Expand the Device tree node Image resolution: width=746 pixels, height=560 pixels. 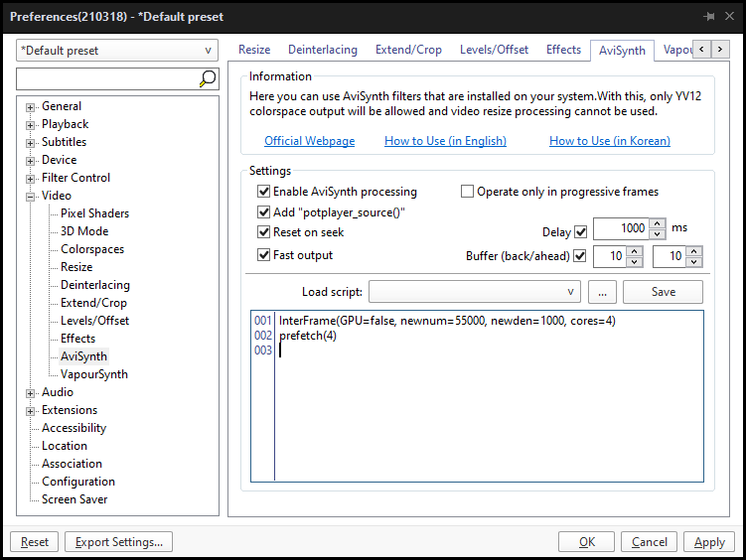tap(30, 161)
